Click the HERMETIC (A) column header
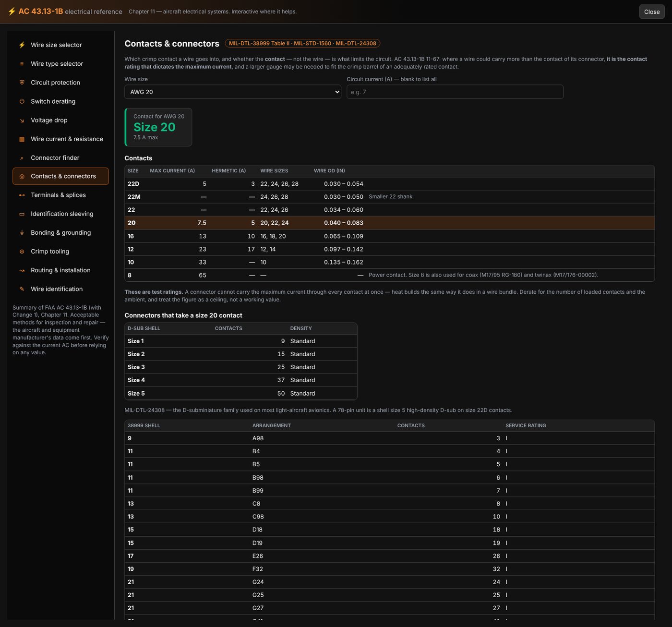The height and width of the screenshot is (627, 672). [228, 171]
